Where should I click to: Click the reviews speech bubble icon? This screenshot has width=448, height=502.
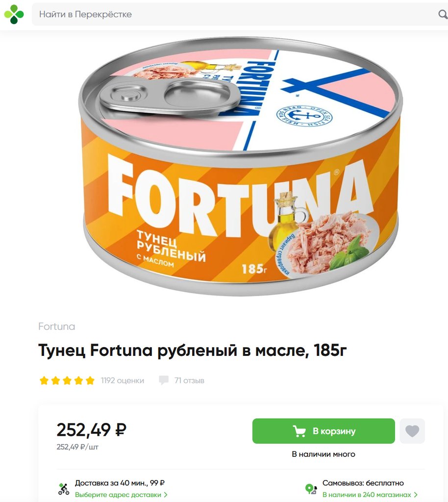[164, 380]
